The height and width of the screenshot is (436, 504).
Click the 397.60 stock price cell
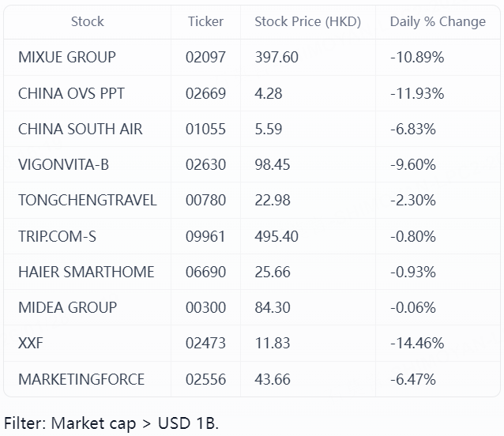coord(276,58)
